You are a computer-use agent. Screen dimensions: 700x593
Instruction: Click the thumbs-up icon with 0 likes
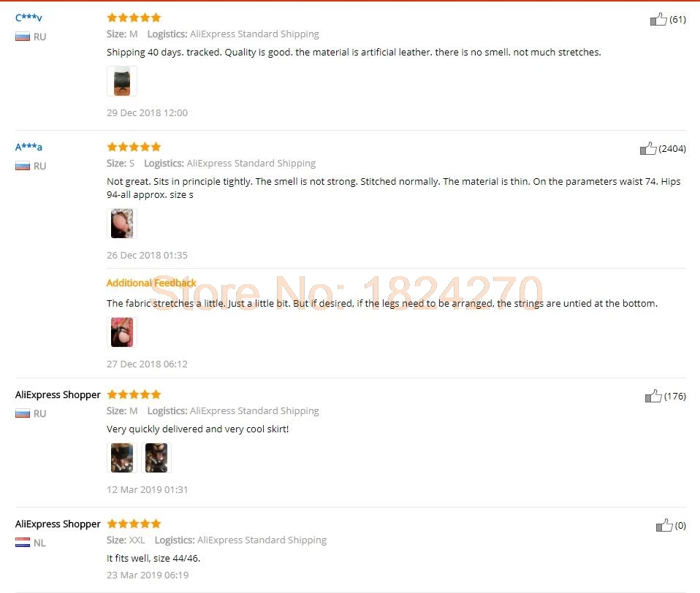pyautogui.click(x=664, y=525)
